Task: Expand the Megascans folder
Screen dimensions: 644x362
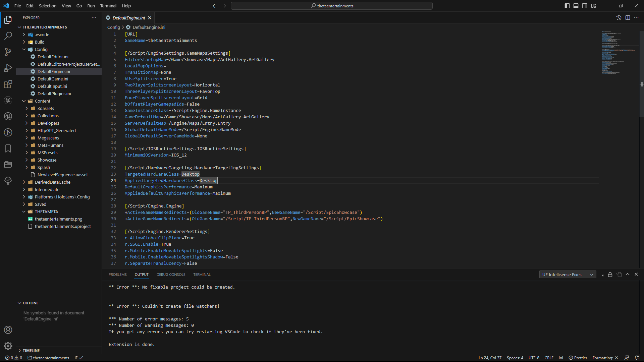Action: point(48,138)
